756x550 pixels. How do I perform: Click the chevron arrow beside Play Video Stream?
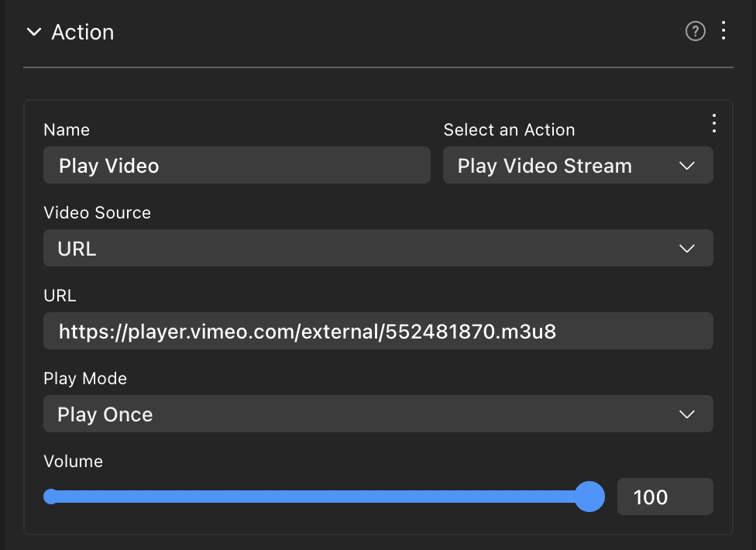tap(686, 166)
